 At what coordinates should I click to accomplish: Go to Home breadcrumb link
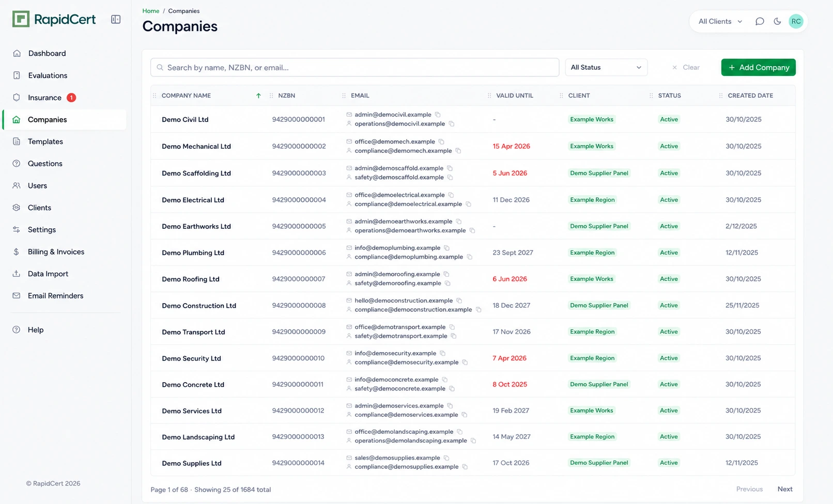(151, 11)
